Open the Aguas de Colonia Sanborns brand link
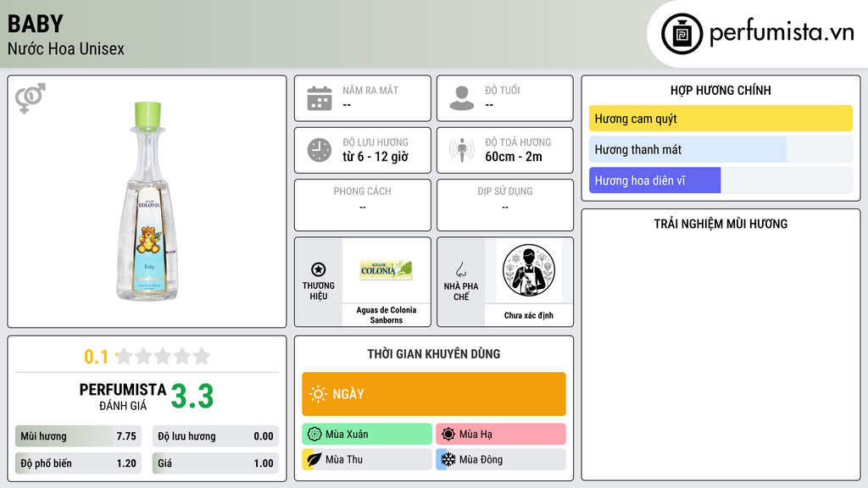The image size is (868, 488). click(x=387, y=315)
